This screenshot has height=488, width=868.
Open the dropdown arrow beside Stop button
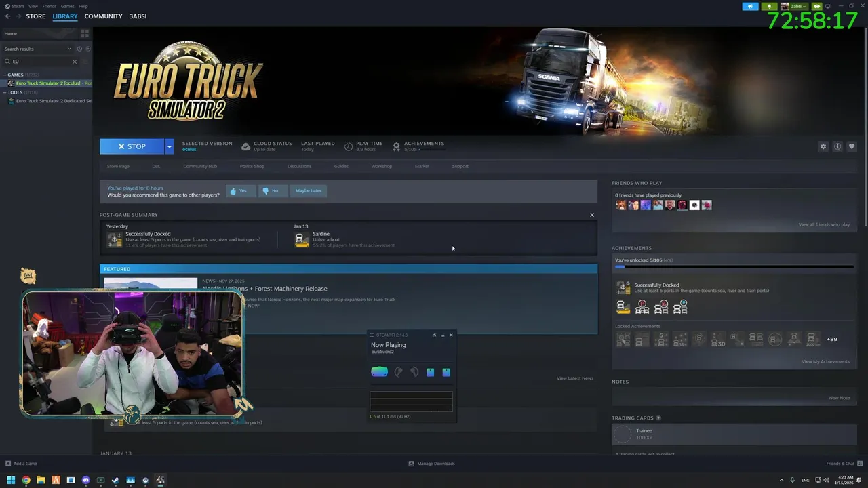click(x=170, y=146)
